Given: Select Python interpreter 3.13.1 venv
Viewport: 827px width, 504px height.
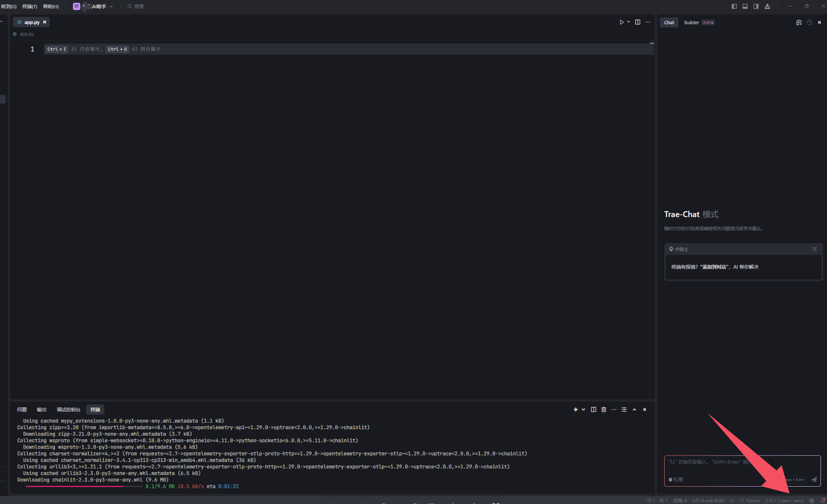Looking at the screenshot, I should (784, 501).
